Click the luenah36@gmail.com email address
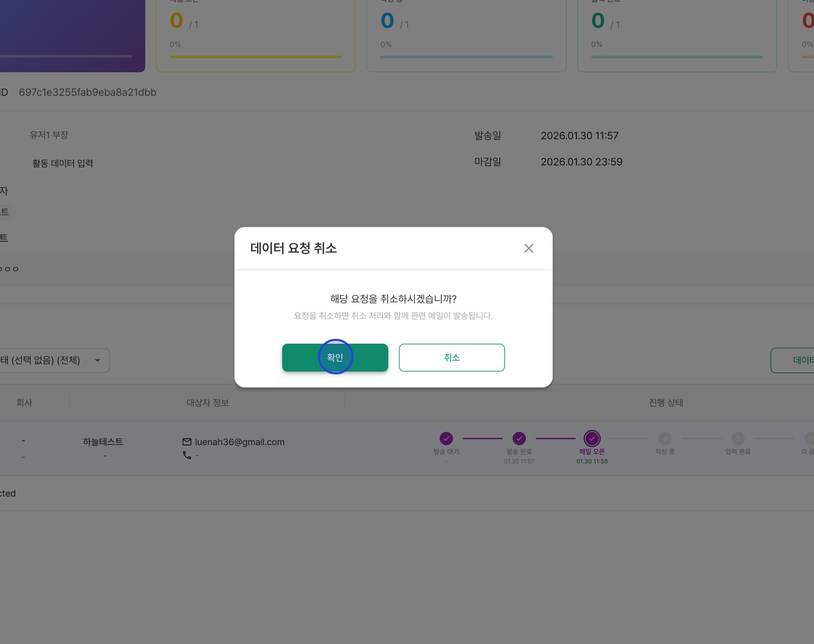 coord(240,442)
